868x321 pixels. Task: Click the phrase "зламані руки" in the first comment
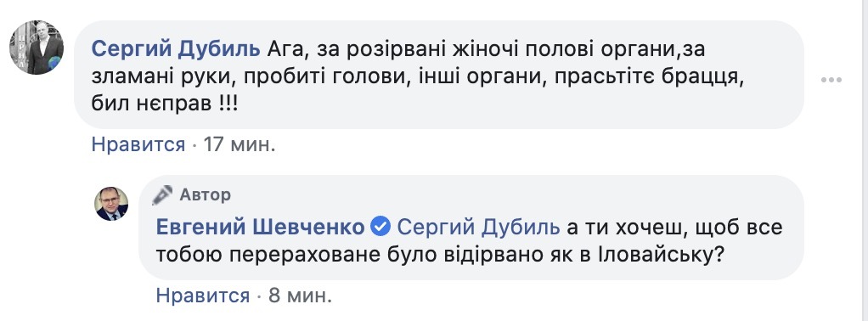point(157,77)
